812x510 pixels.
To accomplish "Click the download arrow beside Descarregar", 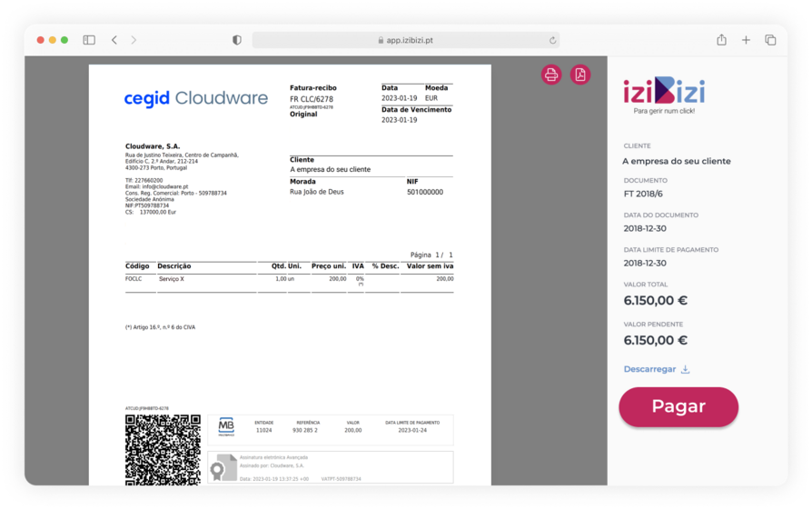I will (x=686, y=369).
